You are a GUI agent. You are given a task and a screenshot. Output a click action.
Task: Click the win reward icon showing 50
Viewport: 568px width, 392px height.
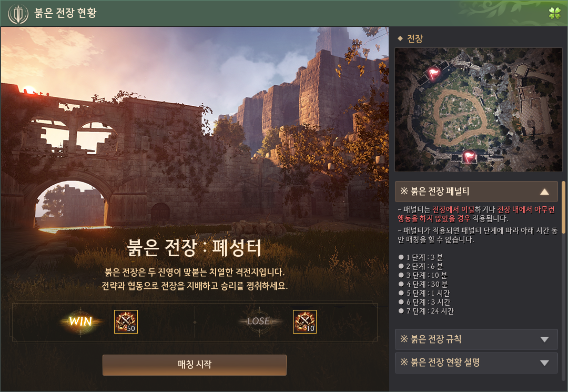(126, 321)
